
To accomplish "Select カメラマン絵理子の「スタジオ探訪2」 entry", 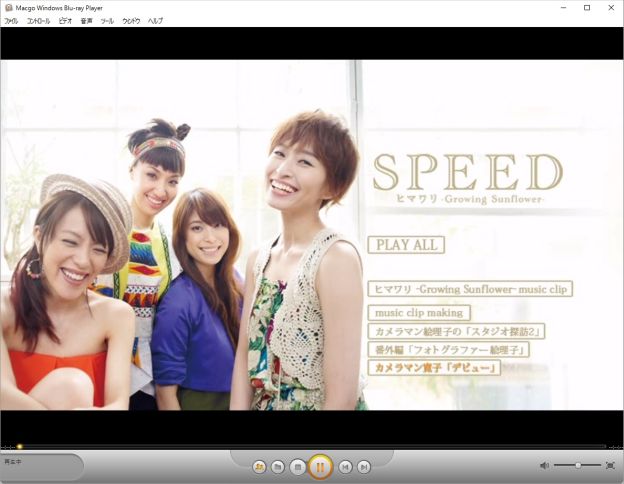I will click(x=456, y=331).
